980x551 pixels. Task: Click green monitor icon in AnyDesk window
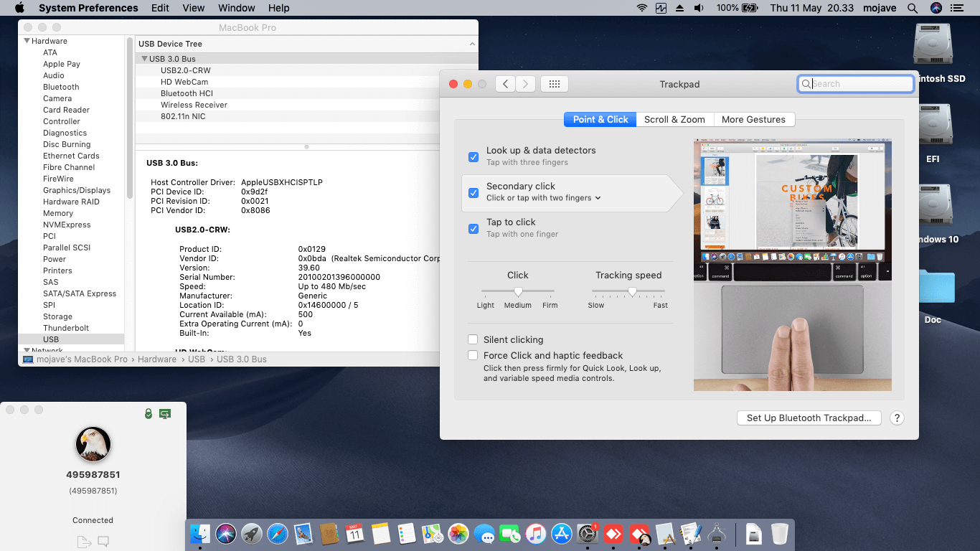pyautogui.click(x=165, y=414)
